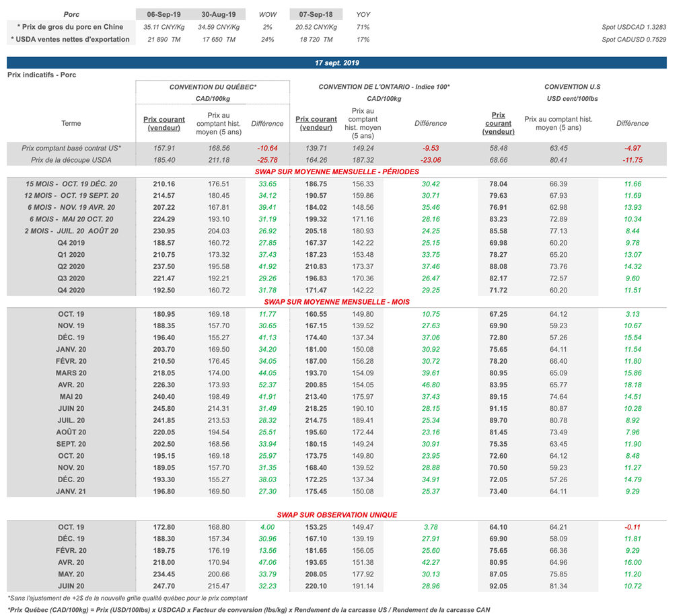Select the 30-Aug-19 column header

(x=219, y=14)
